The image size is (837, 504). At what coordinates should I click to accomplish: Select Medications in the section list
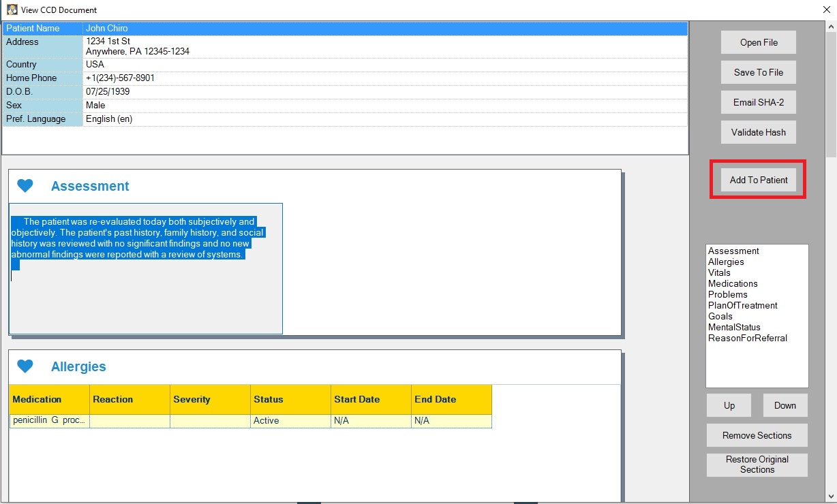click(733, 283)
